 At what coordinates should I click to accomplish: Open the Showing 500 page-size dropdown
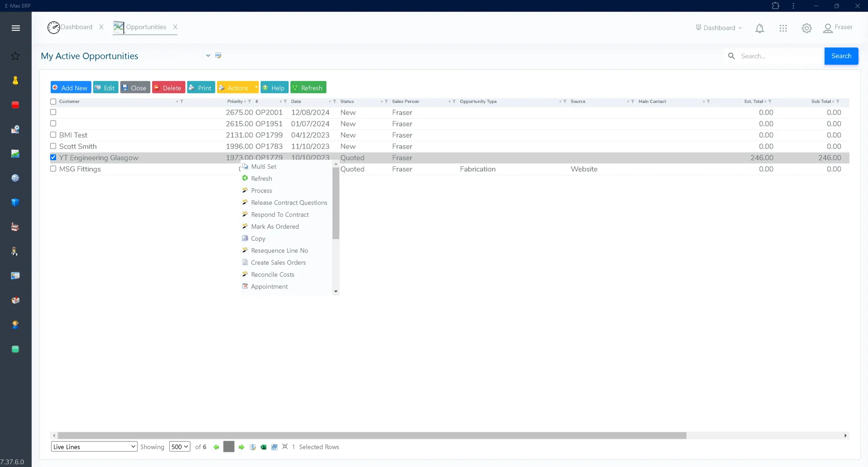179,447
